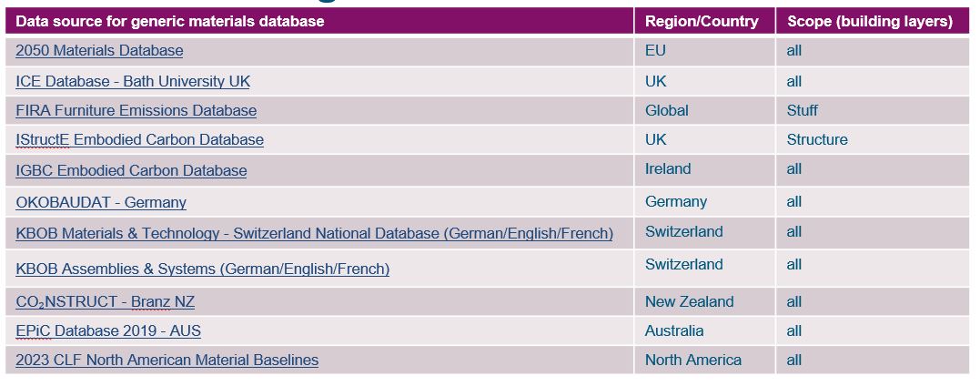Click KBOB Assemblies & Systems link
Screen dimensions: 980x386
202,269
